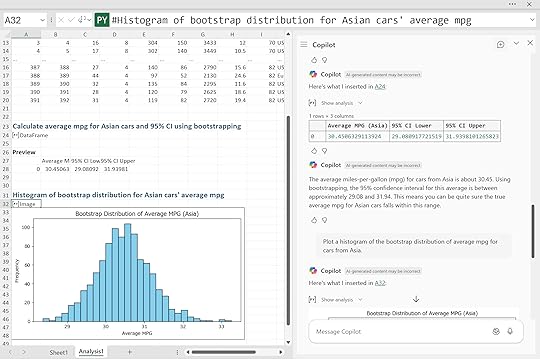This screenshot has width=540, height=360.
Task: Close the Copilot pane
Action: click(530, 43)
